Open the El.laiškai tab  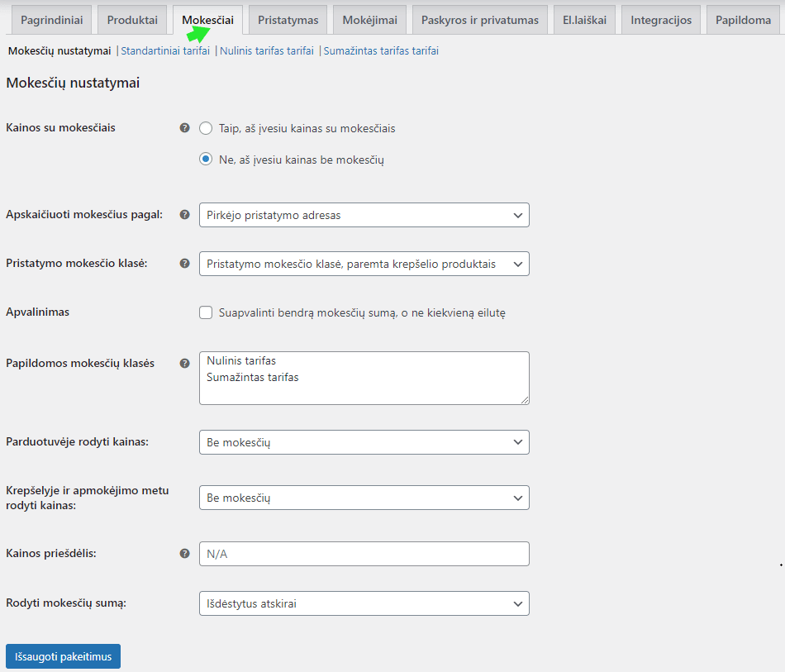(584, 20)
